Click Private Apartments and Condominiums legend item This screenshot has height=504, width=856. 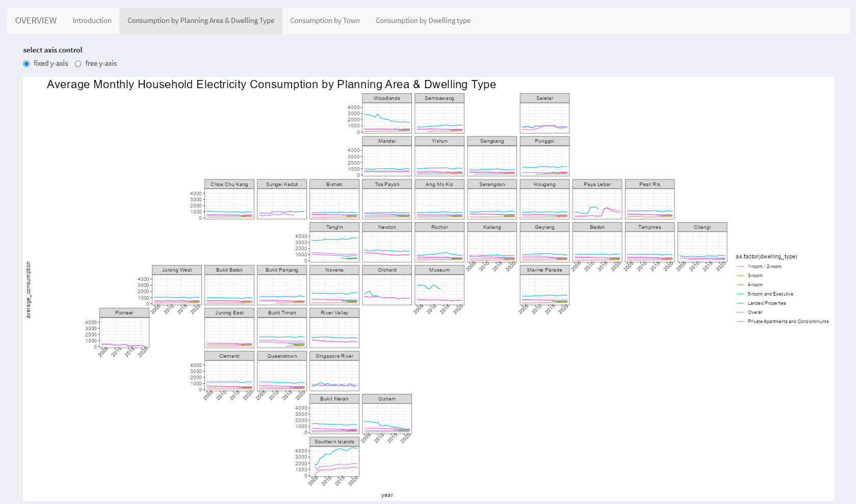click(x=788, y=322)
